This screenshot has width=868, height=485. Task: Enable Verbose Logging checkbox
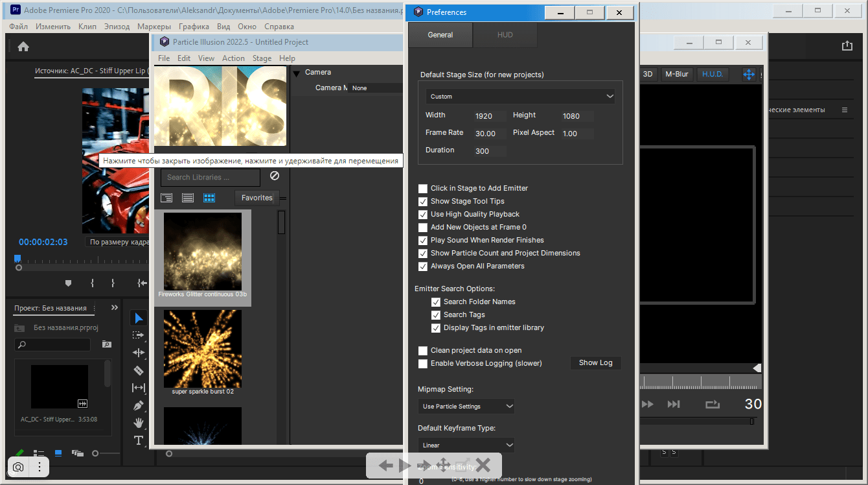tap(423, 364)
